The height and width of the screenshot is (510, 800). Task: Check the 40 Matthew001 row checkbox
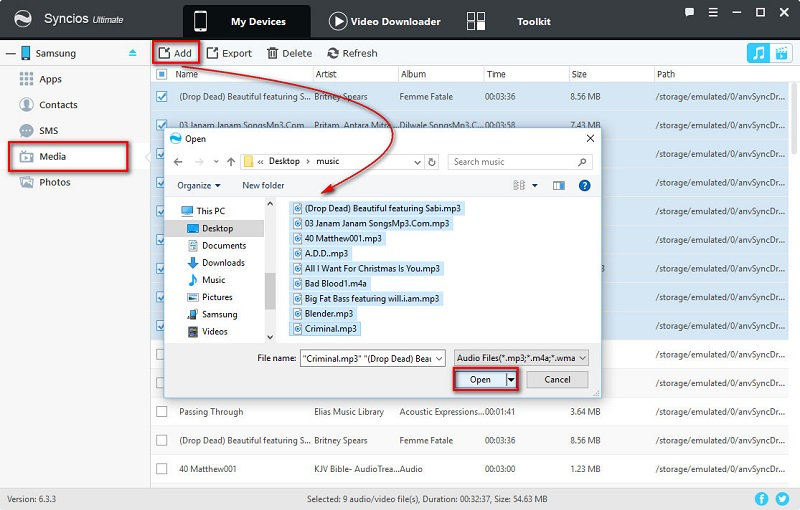pyautogui.click(x=162, y=469)
